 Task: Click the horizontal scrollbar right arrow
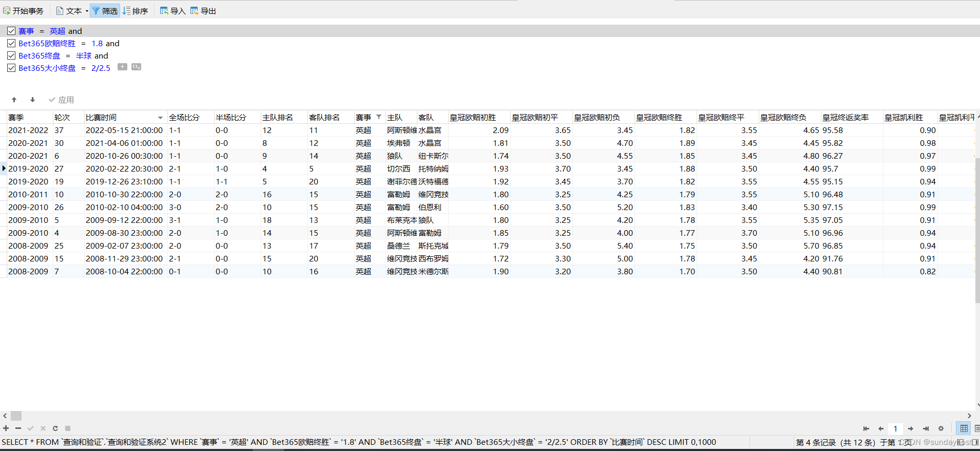(x=969, y=416)
